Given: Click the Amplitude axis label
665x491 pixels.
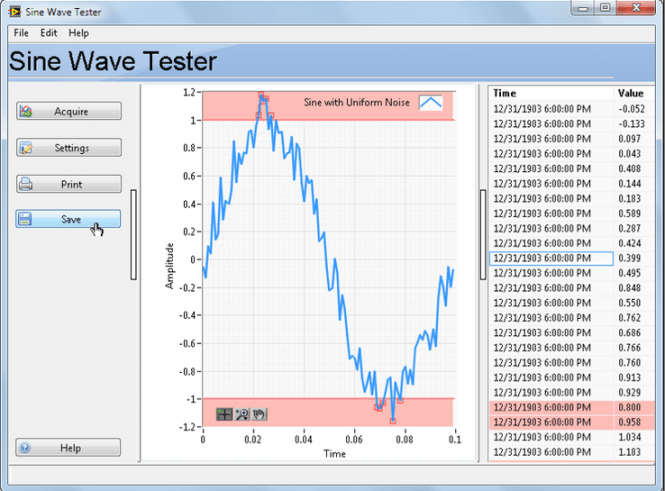Looking at the screenshot, I should [x=170, y=266].
